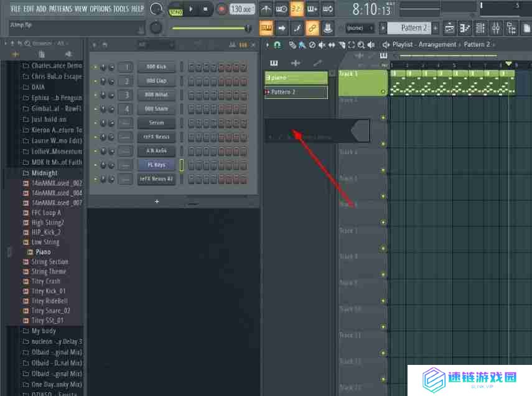Screen dimensions: 532x396
Task: Open the mixer view icon
Action: click(496, 28)
